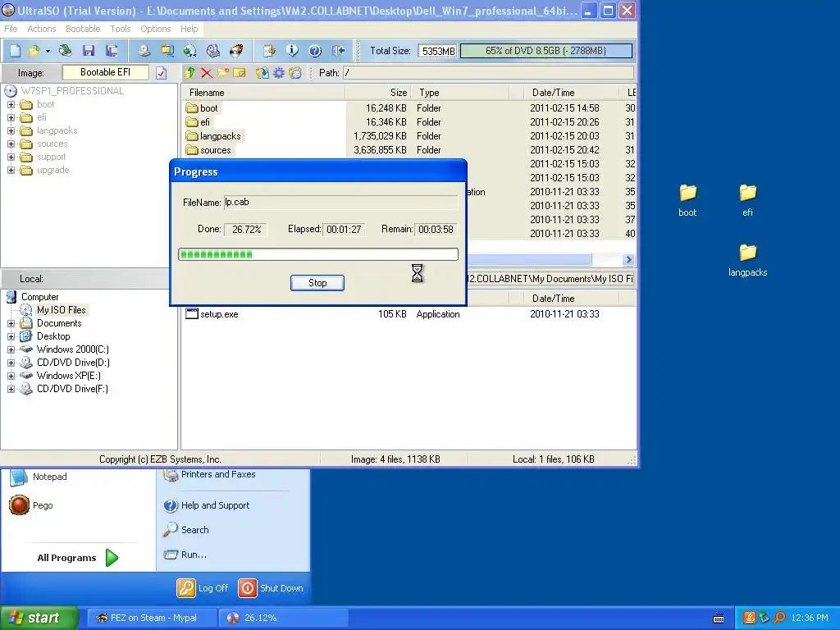Expand the boot folder in image tree
840x630 pixels.
tap(11, 104)
